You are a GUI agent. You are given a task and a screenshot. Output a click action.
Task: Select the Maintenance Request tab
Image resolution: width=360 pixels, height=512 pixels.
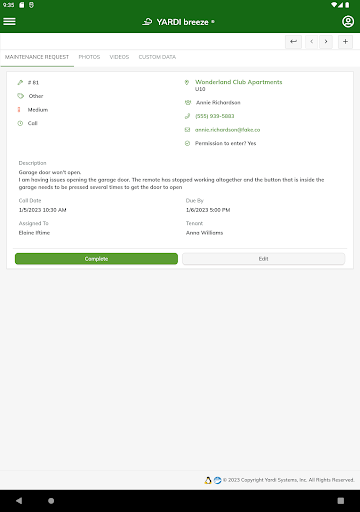pyautogui.click(x=37, y=57)
